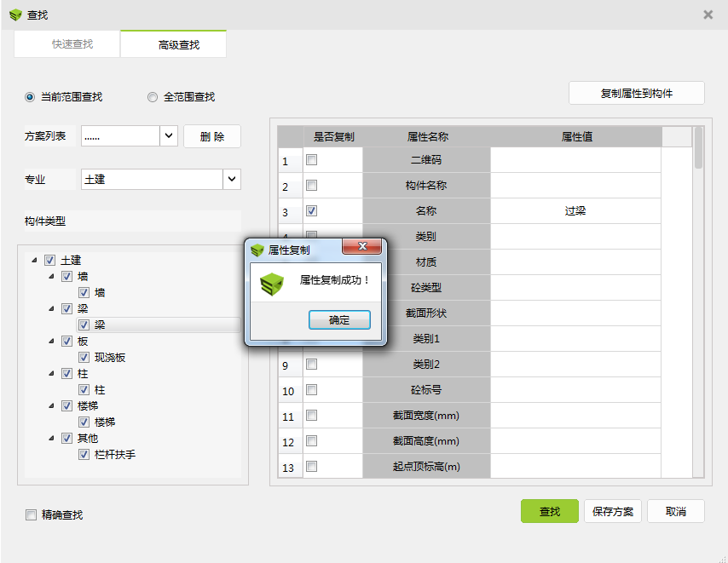728x563 pixels.
Task: Click the 删除 button
Action: click(x=212, y=136)
